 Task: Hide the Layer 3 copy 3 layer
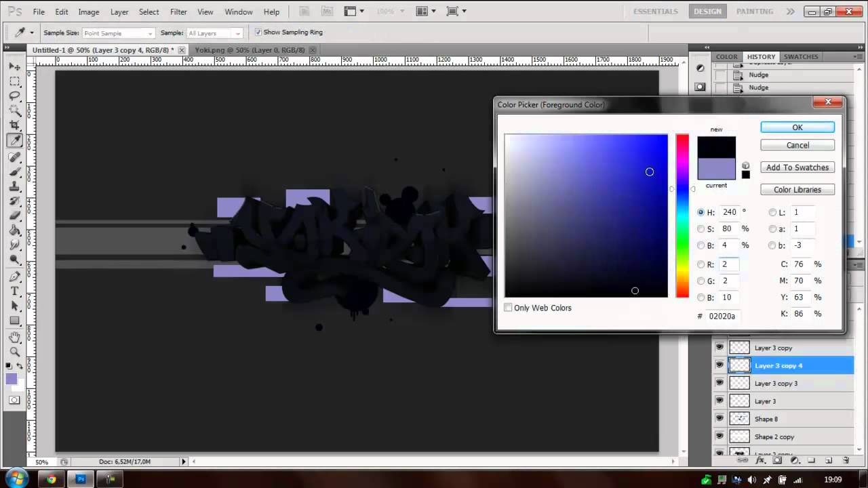click(x=719, y=383)
